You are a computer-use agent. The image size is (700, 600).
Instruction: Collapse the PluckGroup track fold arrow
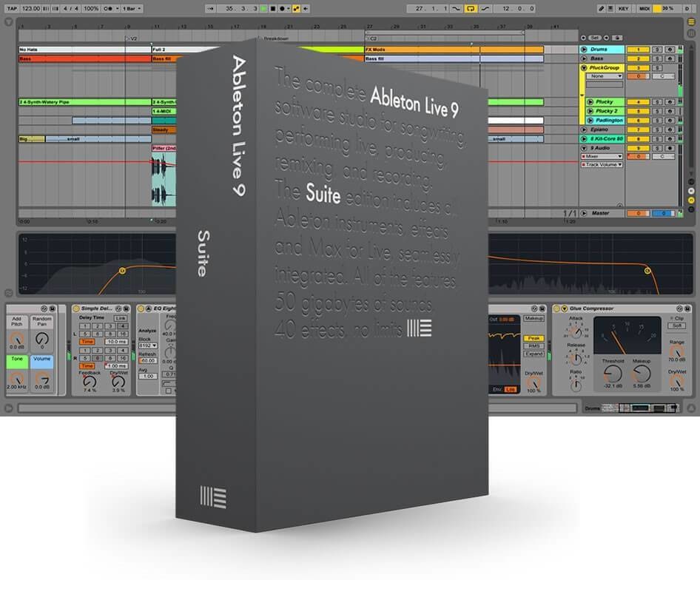(x=583, y=67)
